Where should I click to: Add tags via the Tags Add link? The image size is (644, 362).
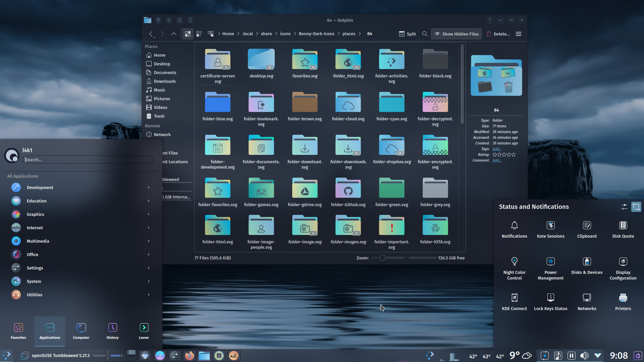pos(497,149)
